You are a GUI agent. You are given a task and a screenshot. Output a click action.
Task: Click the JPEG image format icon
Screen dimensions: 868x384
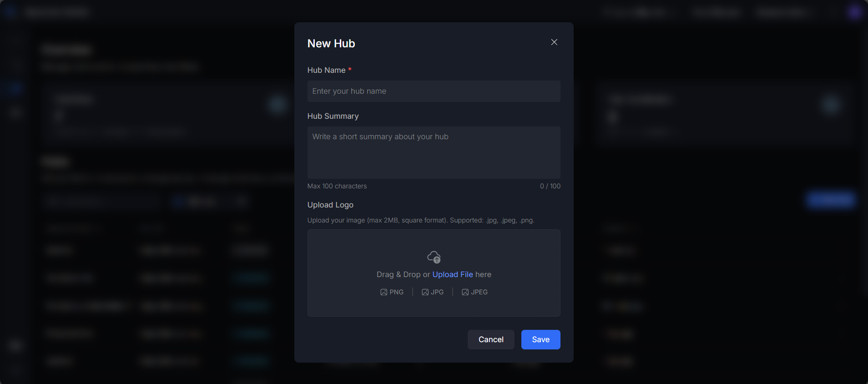[x=465, y=292]
